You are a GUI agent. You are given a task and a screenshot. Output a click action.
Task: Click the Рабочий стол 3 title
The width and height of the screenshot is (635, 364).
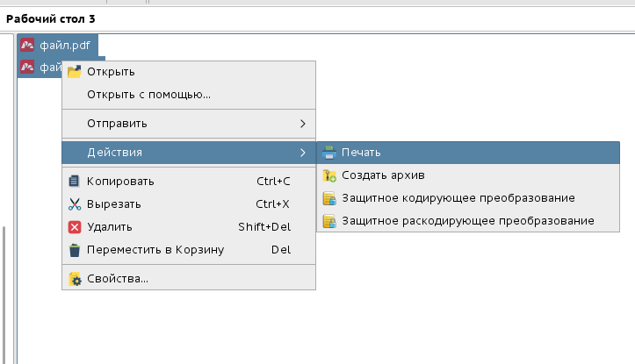[x=51, y=18]
